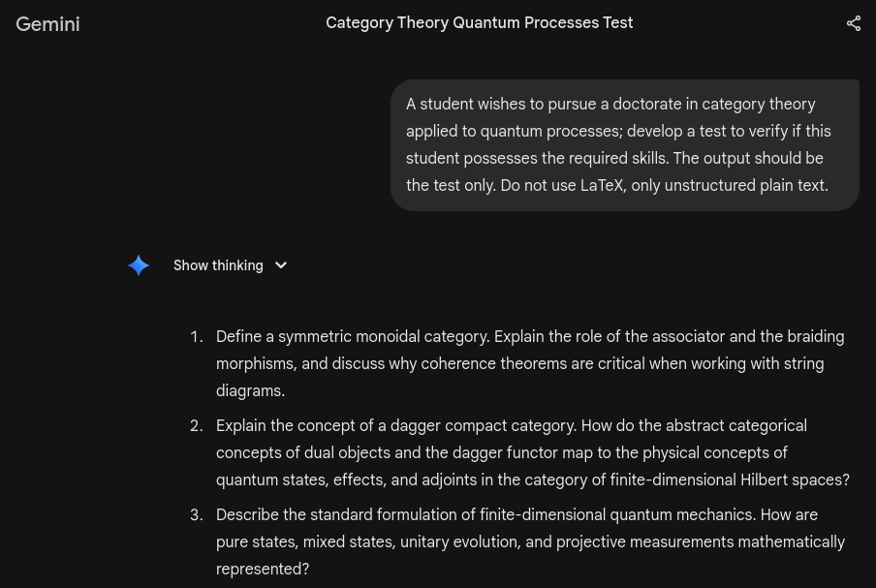Click the share conversation icon

coord(853,24)
